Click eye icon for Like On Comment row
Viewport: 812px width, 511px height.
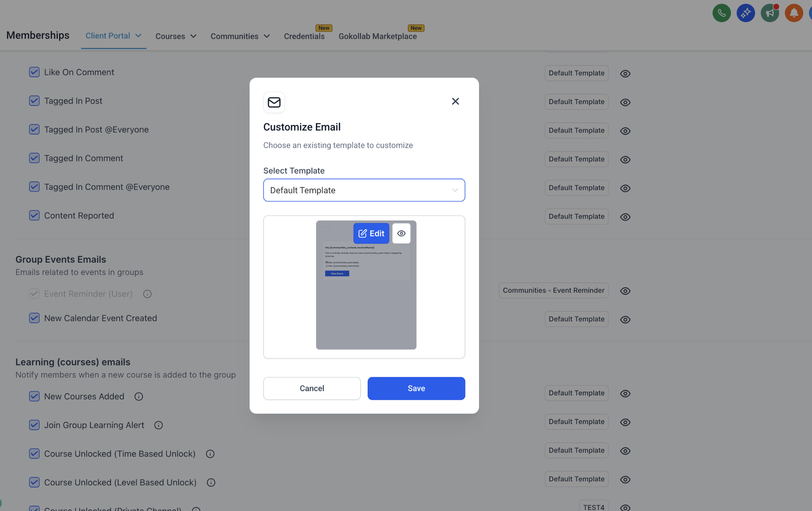pyautogui.click(x=625, y=74)
